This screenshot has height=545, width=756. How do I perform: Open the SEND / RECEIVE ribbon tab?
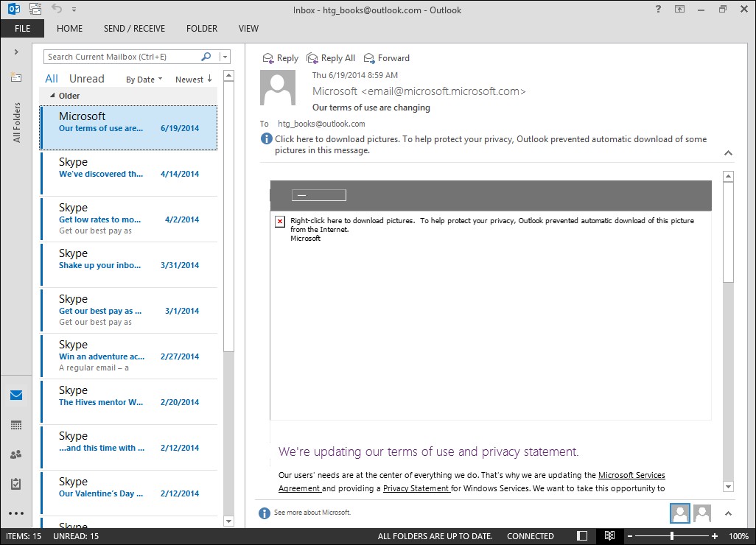click(x=134, y=29)
